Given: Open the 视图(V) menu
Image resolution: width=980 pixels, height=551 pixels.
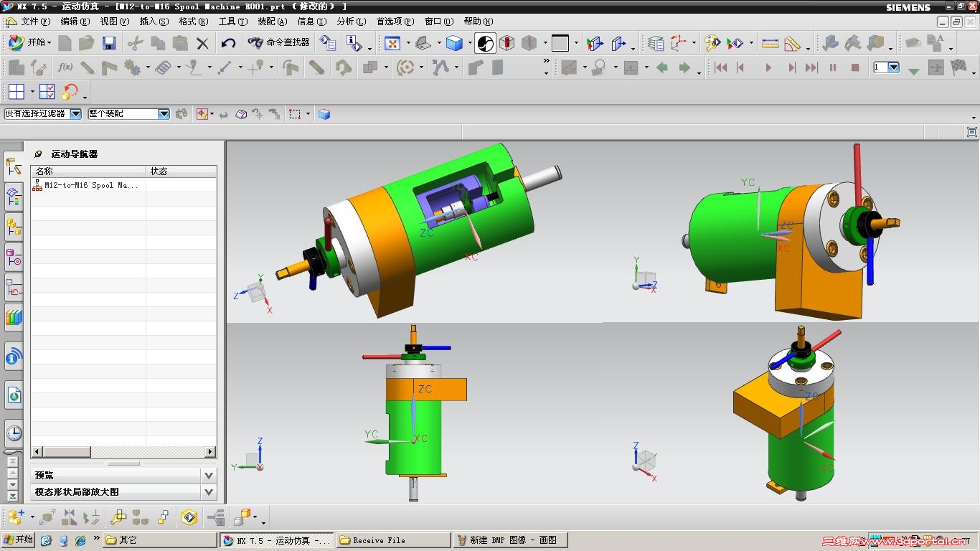Looking at the screenshot, I should pos(115,22).
